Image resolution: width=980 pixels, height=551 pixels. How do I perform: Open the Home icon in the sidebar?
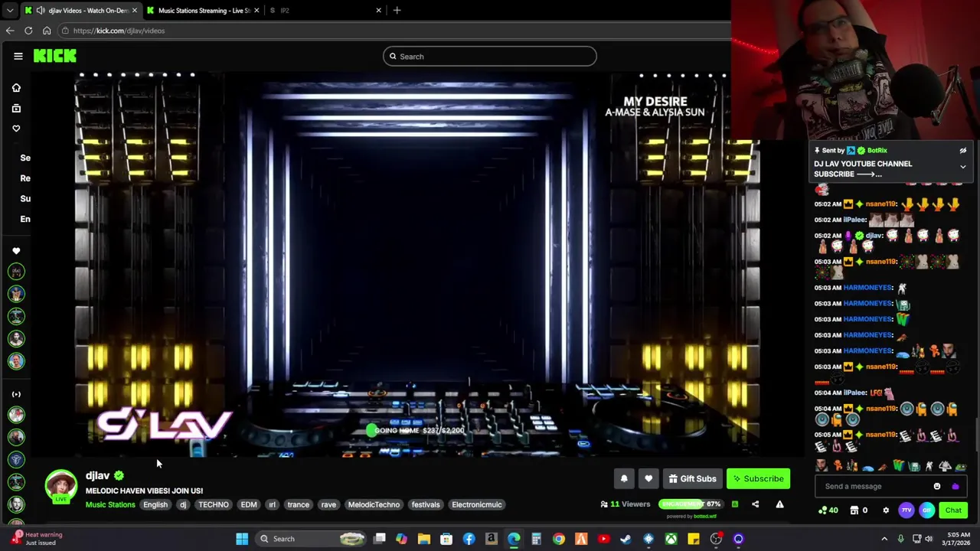(x=16, y=88)
